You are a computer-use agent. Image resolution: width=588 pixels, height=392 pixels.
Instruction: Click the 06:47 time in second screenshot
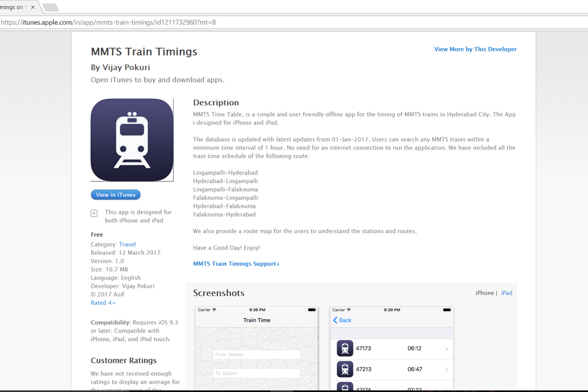pyautogui.click(x=415, y=369)
